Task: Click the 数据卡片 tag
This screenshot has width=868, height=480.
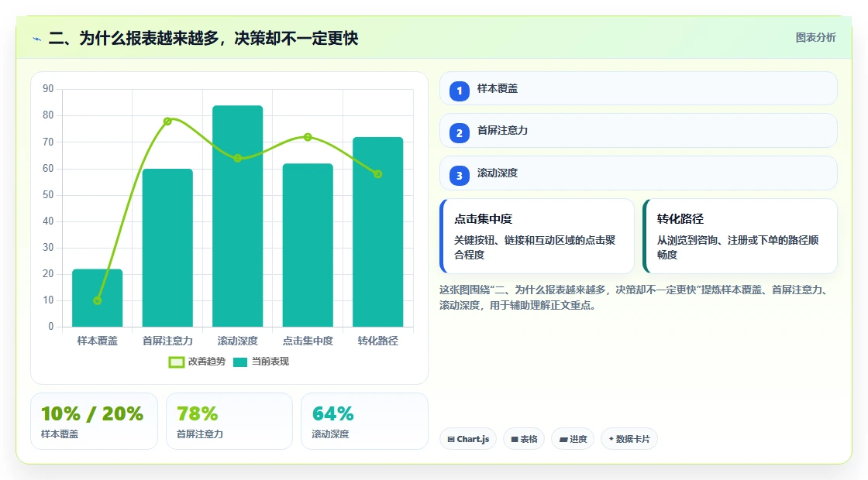Action: pyautogui.click(x=629, y=439)
